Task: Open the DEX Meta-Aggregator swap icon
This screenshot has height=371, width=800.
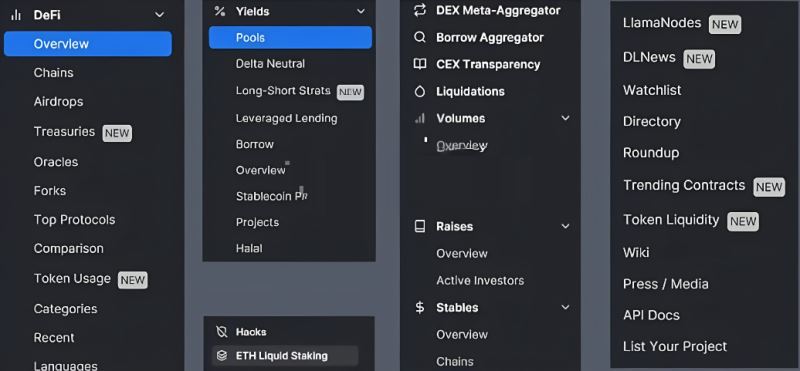Action: [419, 10]
